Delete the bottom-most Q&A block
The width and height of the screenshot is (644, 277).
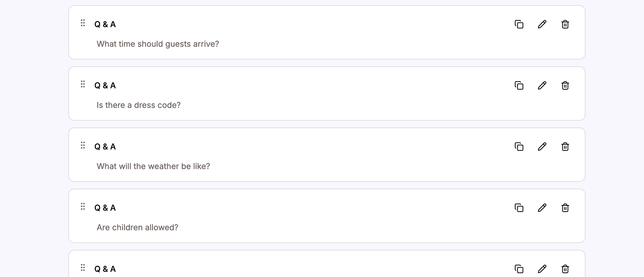point(565,269)
